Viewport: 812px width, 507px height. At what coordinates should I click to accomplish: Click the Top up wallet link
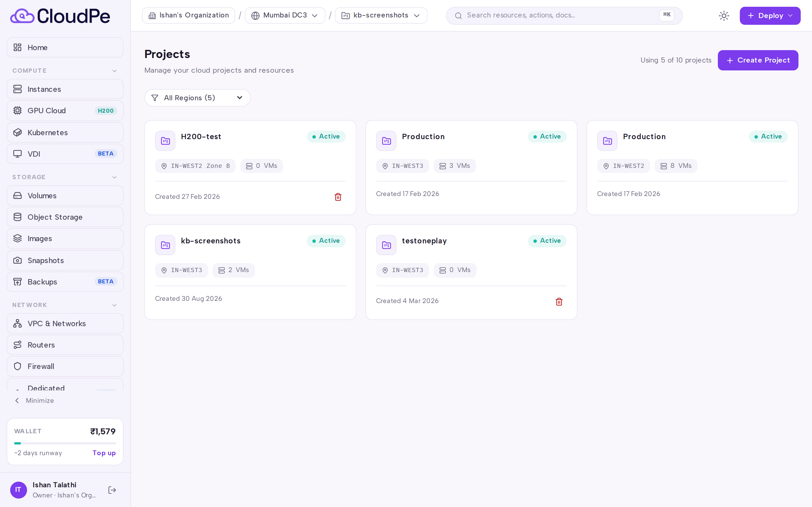click(x=104, y=453)
